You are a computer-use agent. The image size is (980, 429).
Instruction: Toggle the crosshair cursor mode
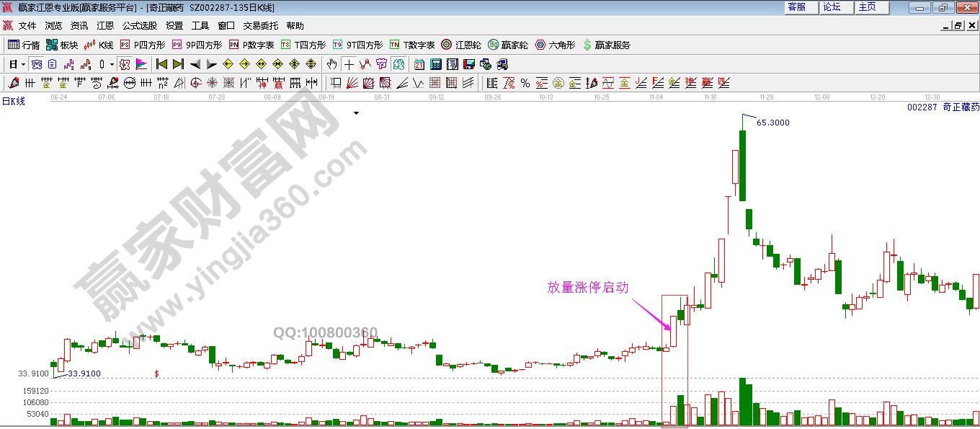349,64
